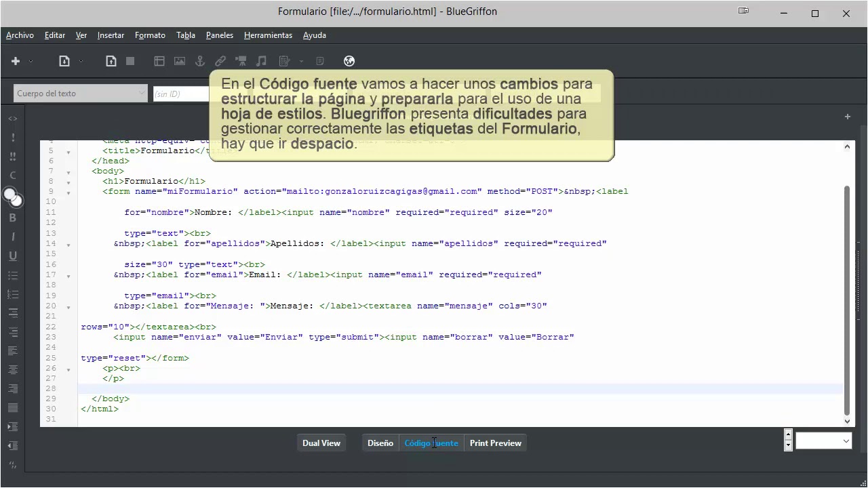Image resolution: width=868 pixels, height=488 pixels.
Task: Open the Archivo menu
Action: pos(20,35)
